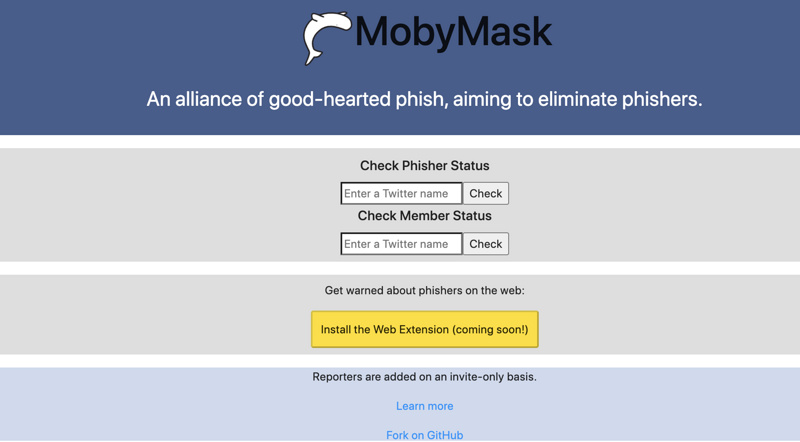Click the MobyMask whale logo icon
The width and height of the screenshot is (800, 442).
pyautogui.click(x=325, y=37)
